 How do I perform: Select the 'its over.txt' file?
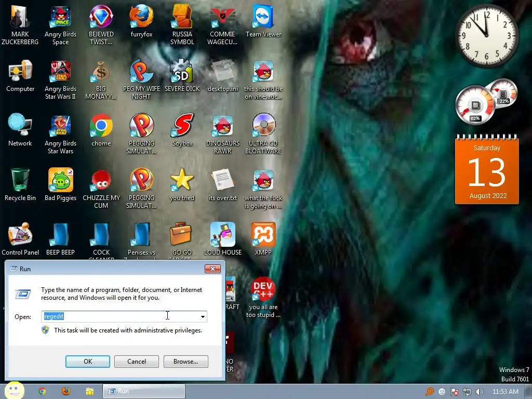[x=223, y=185]
